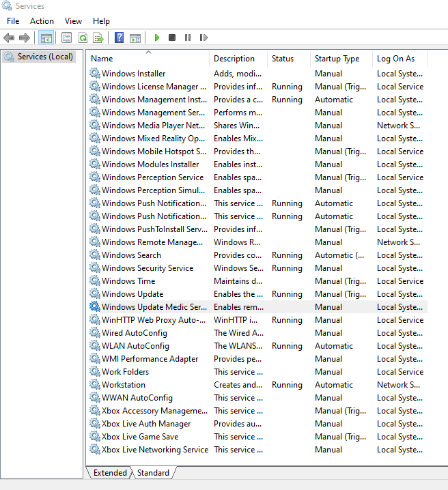The height and width of the screenshot is (490, 448).
Task: Open the Help menu
Action: [101, 21]
